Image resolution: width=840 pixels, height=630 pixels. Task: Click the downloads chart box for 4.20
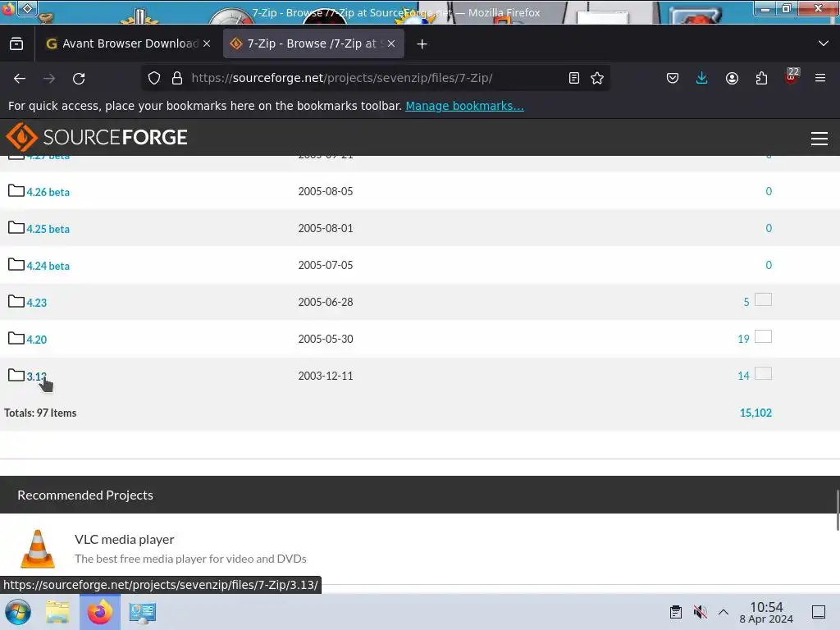tap(764, 336)
